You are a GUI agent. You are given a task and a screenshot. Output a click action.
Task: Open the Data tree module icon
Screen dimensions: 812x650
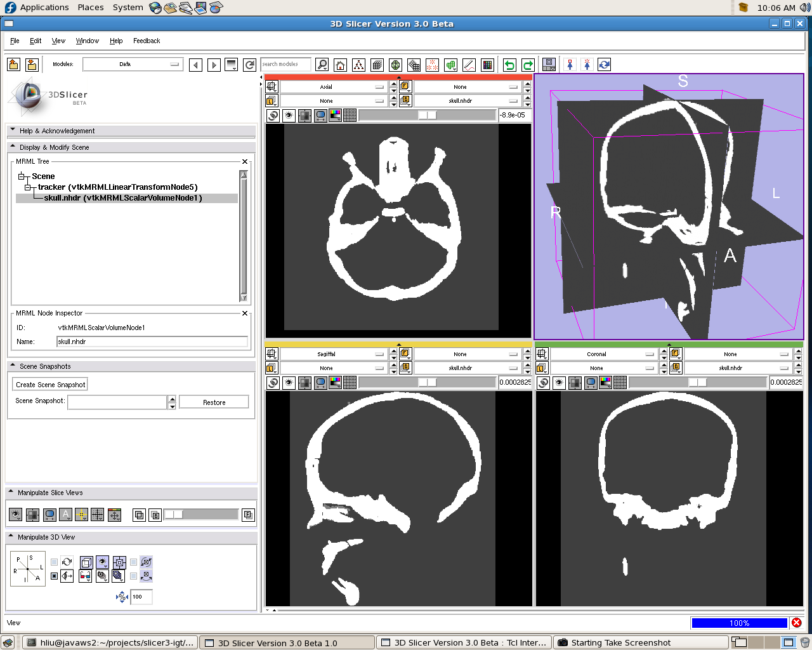[359, 65]
